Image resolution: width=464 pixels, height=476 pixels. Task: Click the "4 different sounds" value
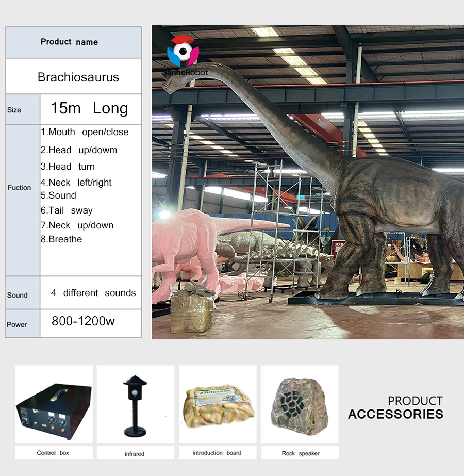pyautogui.click(x=93, y=293)
